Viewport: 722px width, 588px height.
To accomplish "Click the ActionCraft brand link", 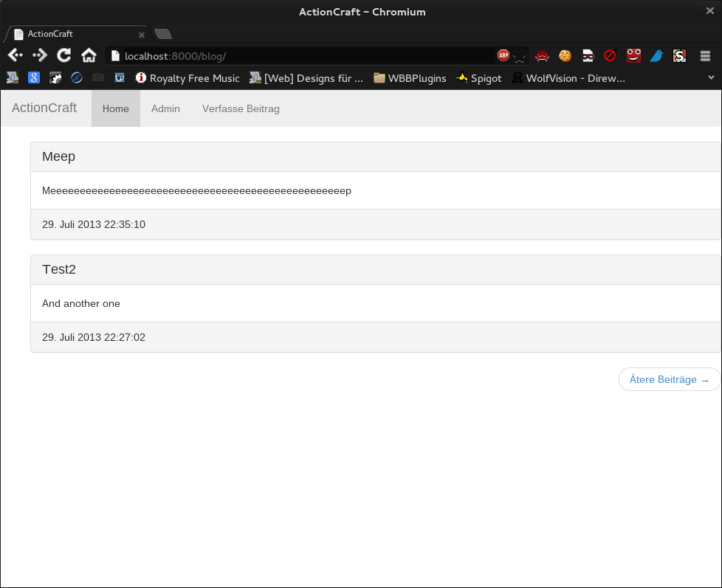I will (44, 108).
